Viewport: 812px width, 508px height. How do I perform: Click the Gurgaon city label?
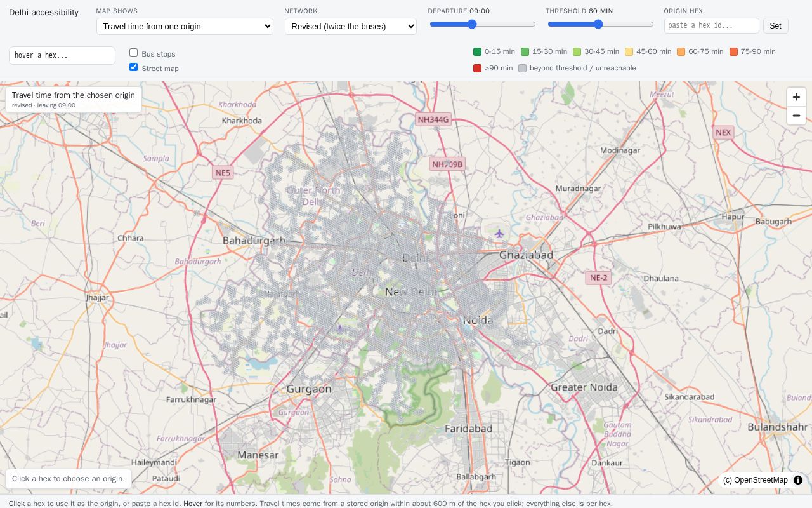pos(309,389)
